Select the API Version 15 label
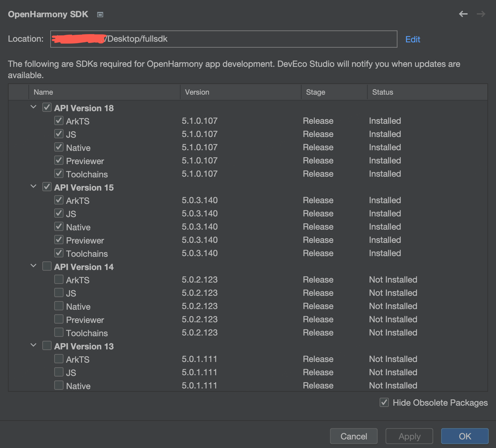Screen dimensions: 496x448 [84, 188]
